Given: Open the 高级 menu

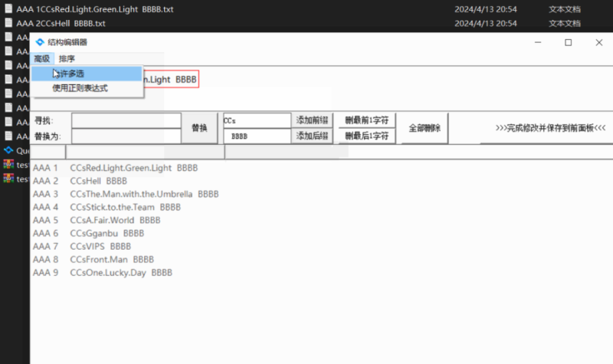Looking at the screenshot, I should click(41, 58).
